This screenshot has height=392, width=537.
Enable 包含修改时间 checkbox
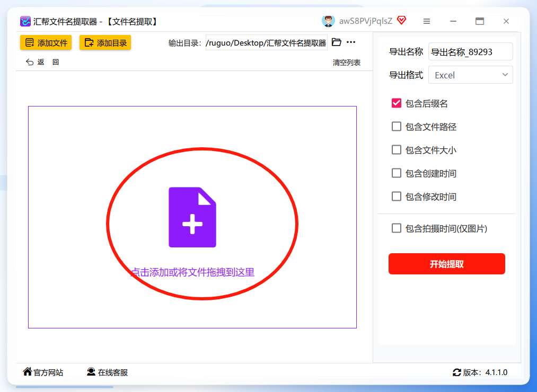(396, 196)
